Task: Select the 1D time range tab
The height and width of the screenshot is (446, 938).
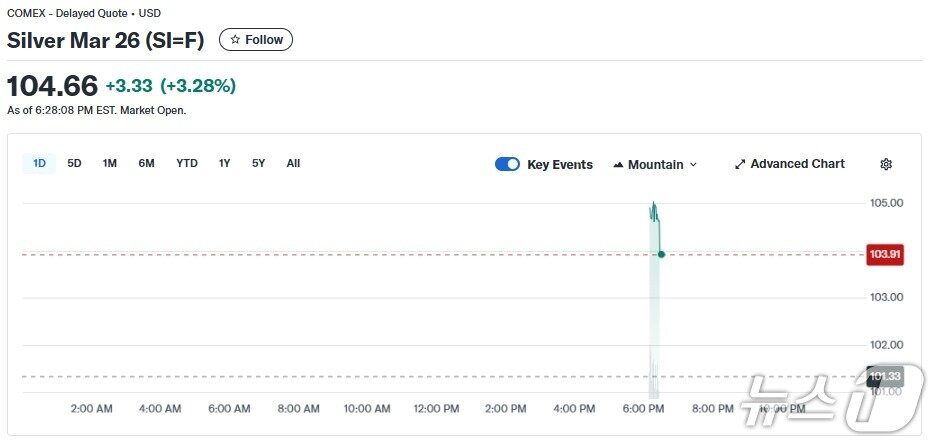Action: pyautogui.click(x=39, y=163)
